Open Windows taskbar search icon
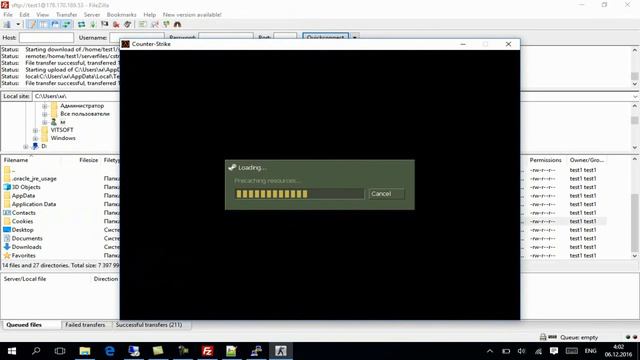Viewport: 640px width, 360px height. click(36, 351)
